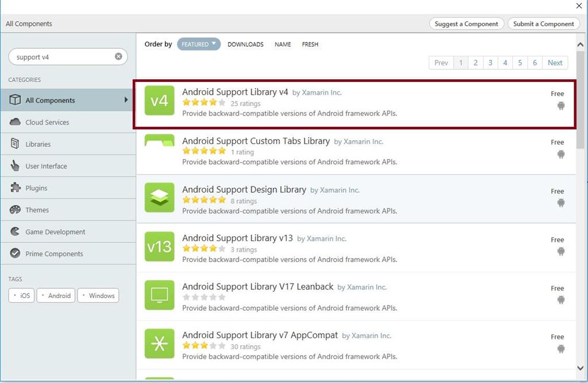
Task: Jump to results page 6
Action: (x=535, y=63)
